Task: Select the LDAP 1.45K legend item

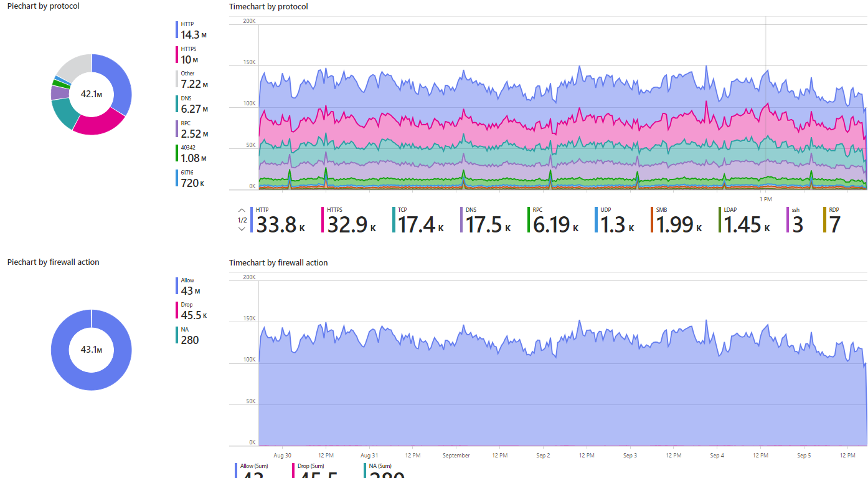Action: coord(745,221)
